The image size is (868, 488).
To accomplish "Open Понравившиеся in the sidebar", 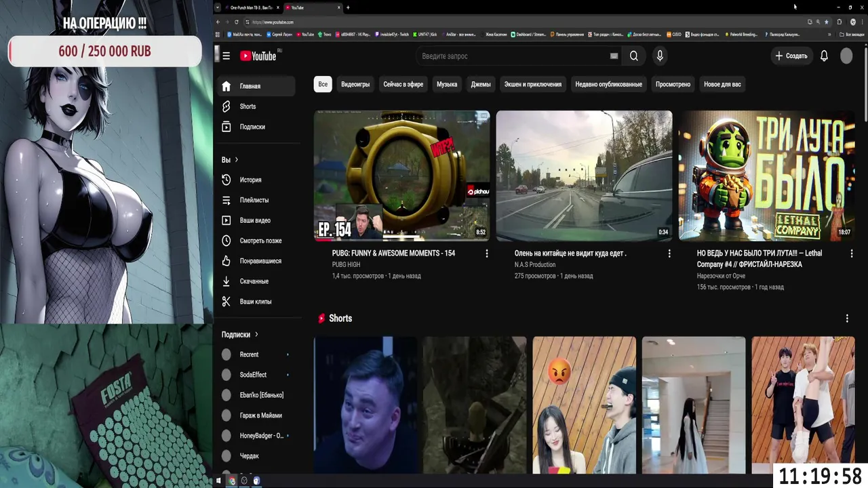I will pos(256,261).
